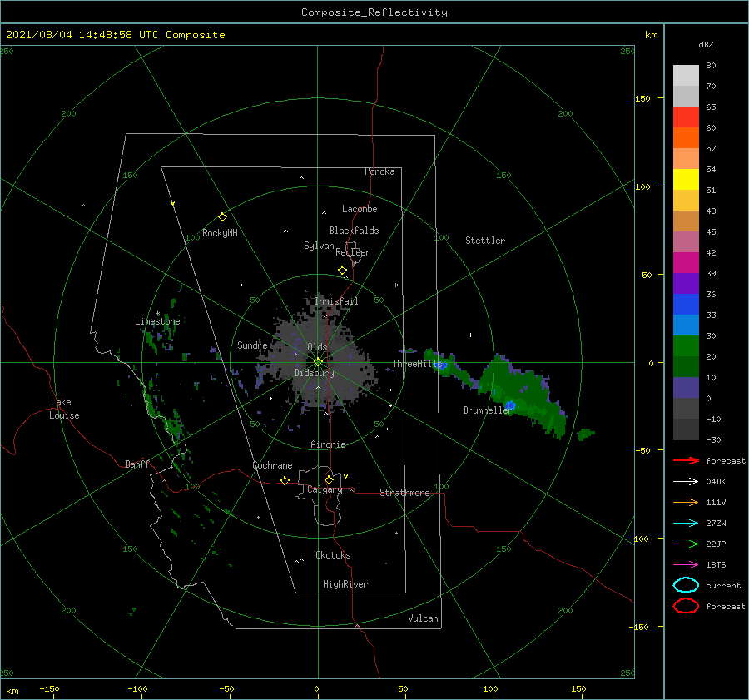The image size is (749, 700).
Task: Click the 04DK legend text
Action: click(x=716, y=482)
